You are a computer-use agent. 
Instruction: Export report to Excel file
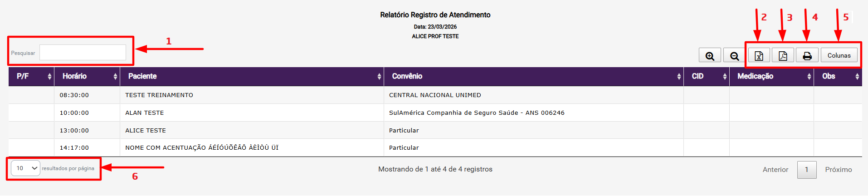(759, 56)
